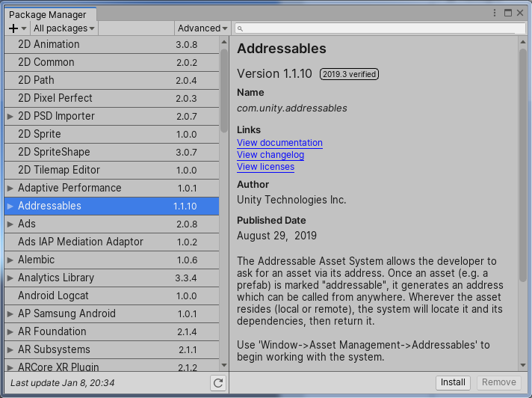
Task: Select the Android Logcat package
Action: 111,296
